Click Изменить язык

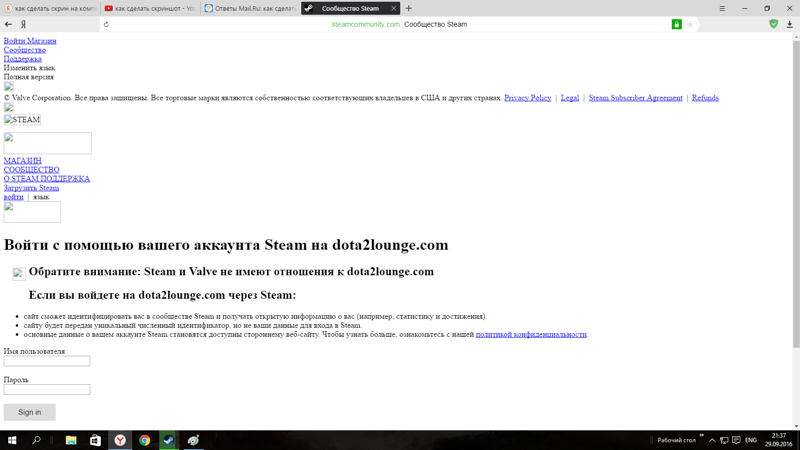click(29, 68)
